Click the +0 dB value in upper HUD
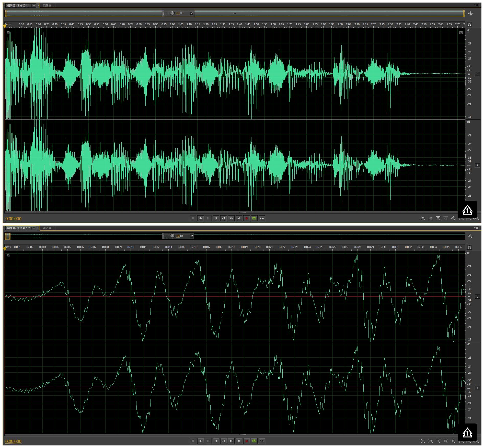The height and width of the screenshot is (448, 484). tap(179, 13)
